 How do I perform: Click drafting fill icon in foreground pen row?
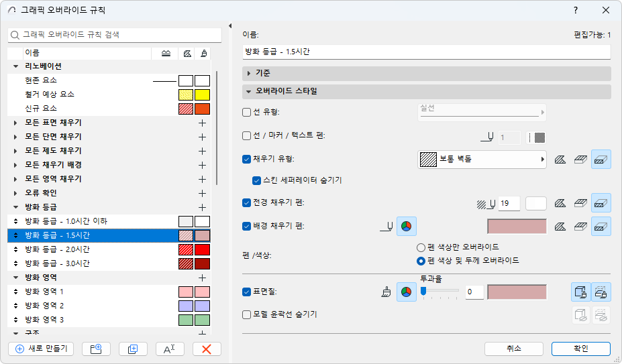point(580,203)
